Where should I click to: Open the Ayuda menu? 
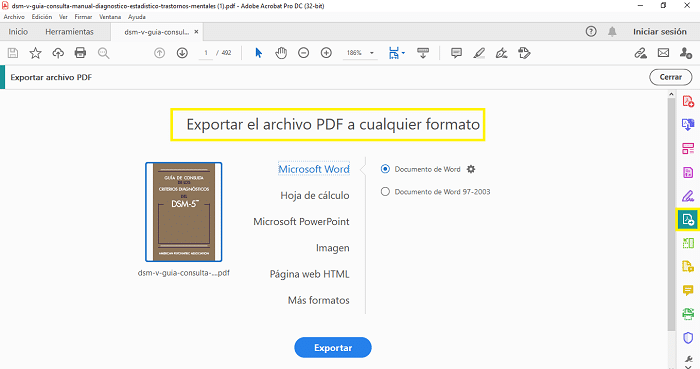click(137, 17)
